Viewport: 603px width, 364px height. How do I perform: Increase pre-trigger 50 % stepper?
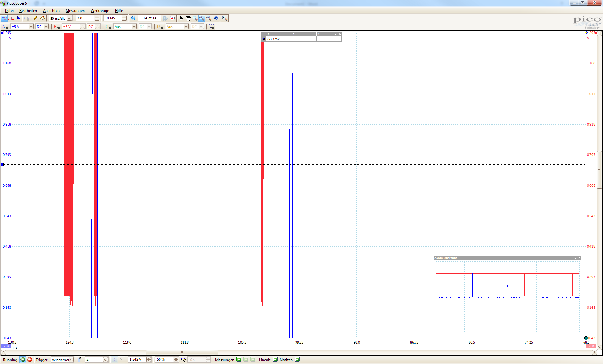pyautogui.click(x=176, y=358)
